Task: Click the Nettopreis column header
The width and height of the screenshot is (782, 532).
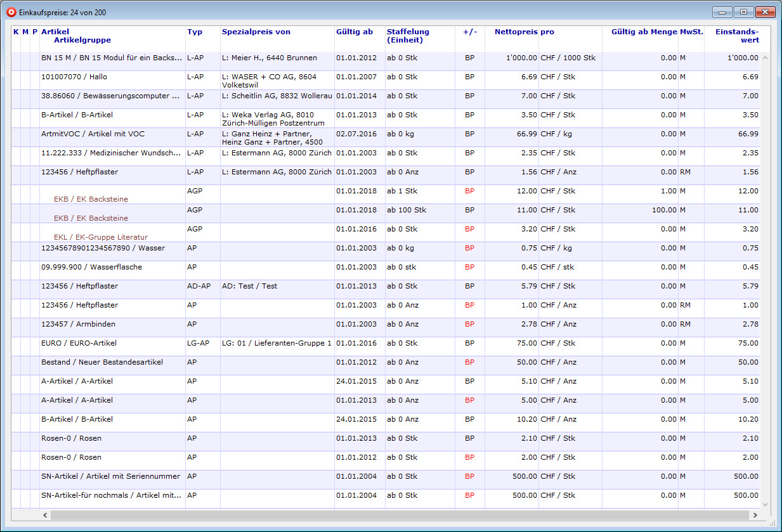Action: [x=516, y=32]
